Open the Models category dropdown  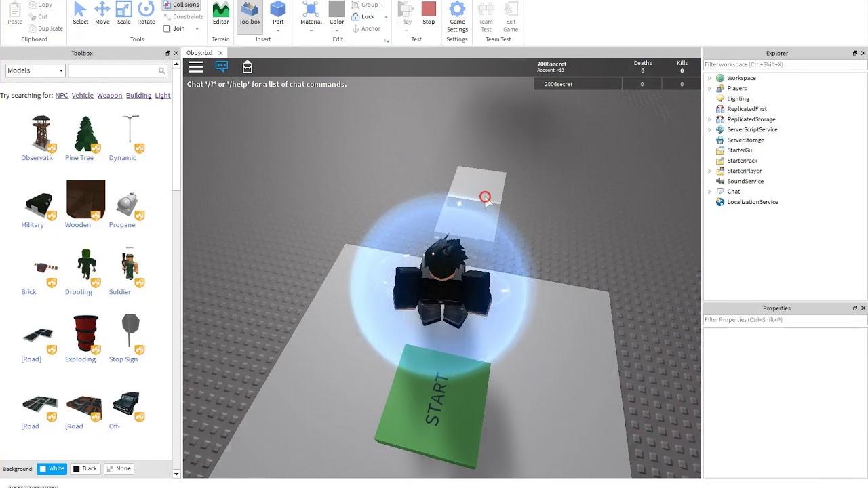click(35, 70)
